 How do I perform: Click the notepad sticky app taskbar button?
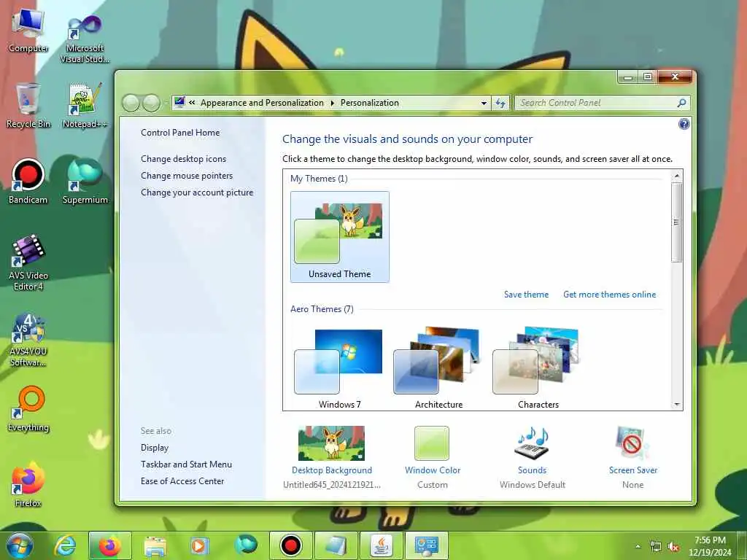coord(336,545)
